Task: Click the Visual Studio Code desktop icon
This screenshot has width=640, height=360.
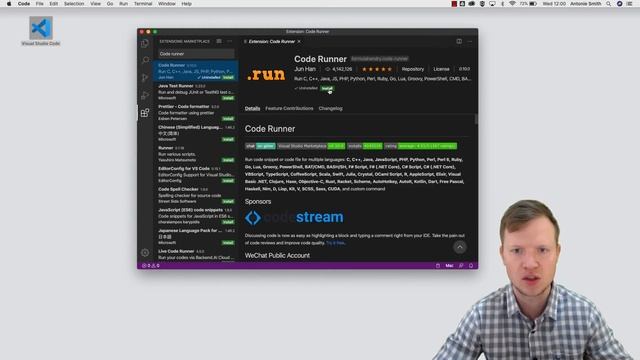Action: tap(41, 31)
